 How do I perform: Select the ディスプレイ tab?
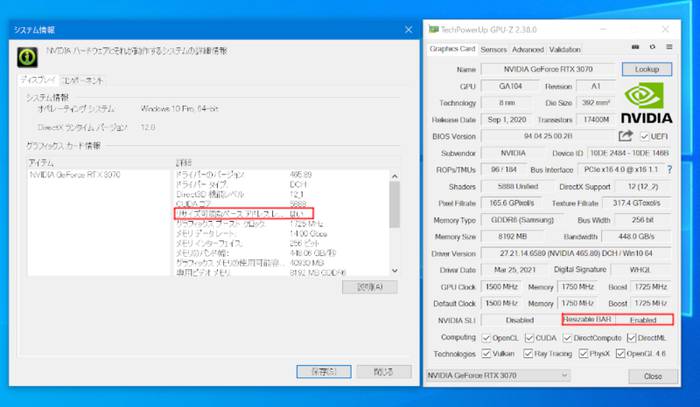coord(38,80)
